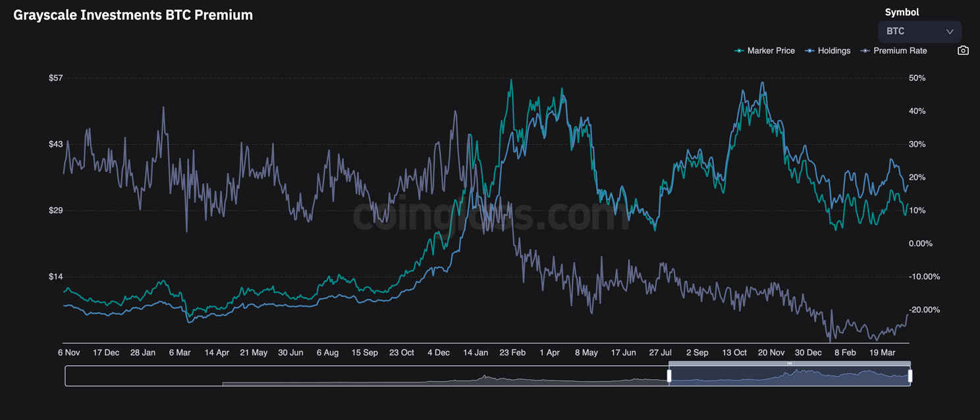Image resolution: width=980 pixels, height=420 pixels.
Task: Click the '$43' left axis label
Action: coord(55,144)
